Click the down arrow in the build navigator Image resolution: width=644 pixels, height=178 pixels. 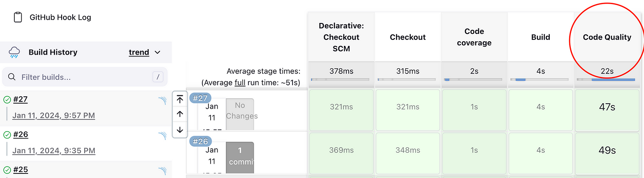tap(180, 130)
